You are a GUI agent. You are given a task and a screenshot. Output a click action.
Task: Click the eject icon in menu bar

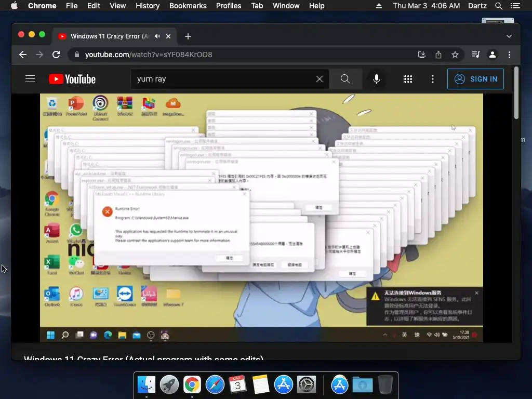[x=379, y=6]
